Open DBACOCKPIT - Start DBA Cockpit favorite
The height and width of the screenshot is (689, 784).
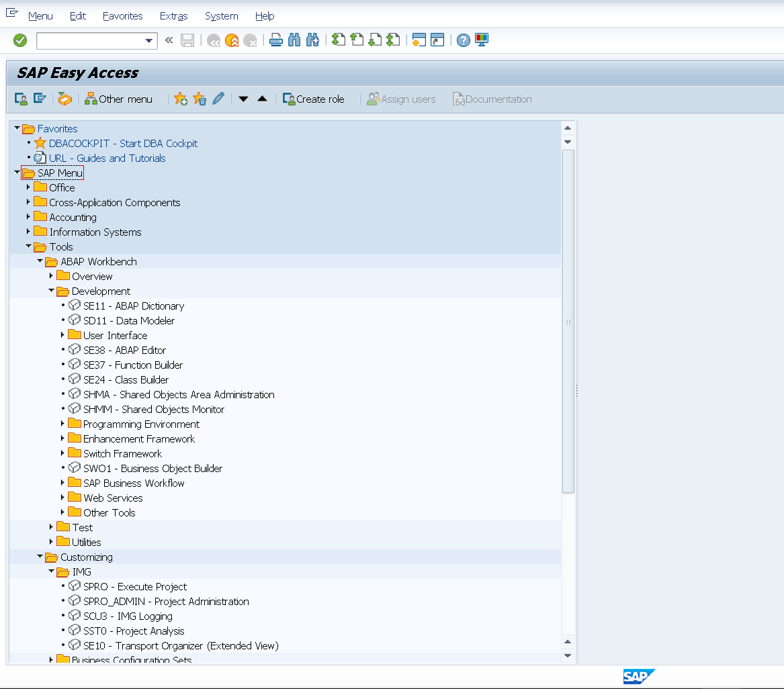coord(123,143)
